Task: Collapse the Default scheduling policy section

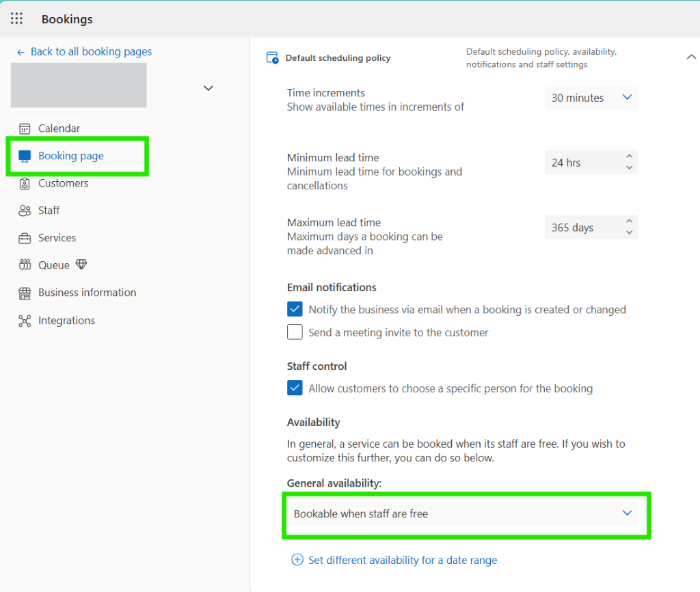Action: tap(691, 57)
